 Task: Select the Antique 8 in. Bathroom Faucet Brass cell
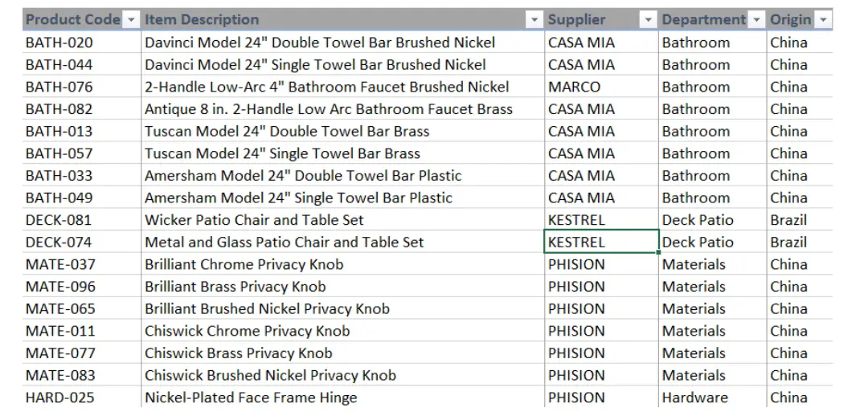tap(342, 109)
